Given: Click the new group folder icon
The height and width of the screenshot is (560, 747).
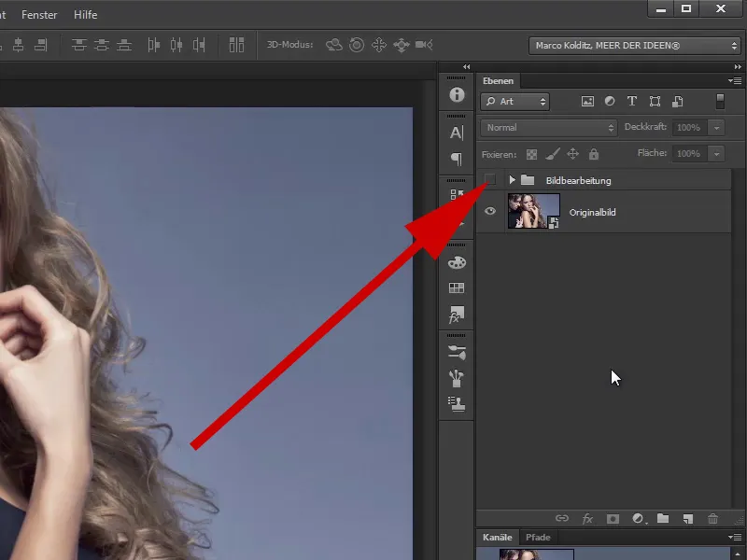Looking at the screenshot, I should pyautogui.click(x=663, y=518).
